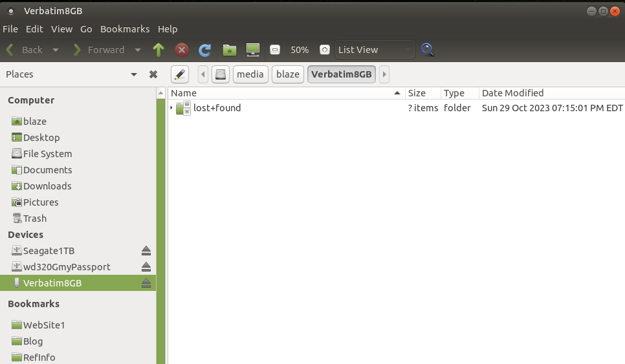
Task: Open Desktop in Places sidebar
Action: pyautogui.click(x=78, y=138)
